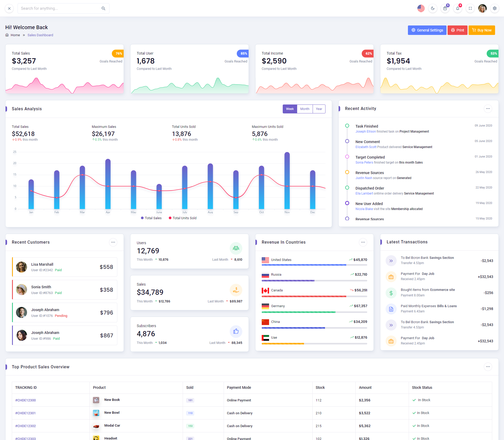Viewport: 504px width, 440px height.
Task: Toggle dark mode moon icon
Action: (433, 8)
